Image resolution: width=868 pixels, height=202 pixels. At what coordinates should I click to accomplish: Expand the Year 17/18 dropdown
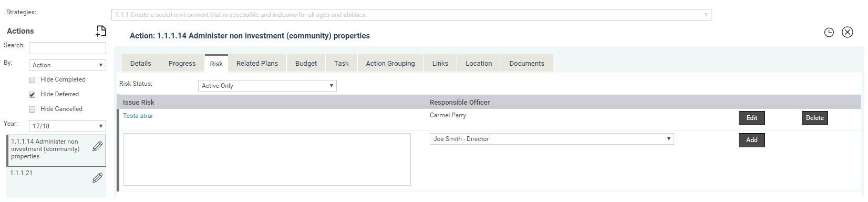pyautogui.click(x=67, y=126)
